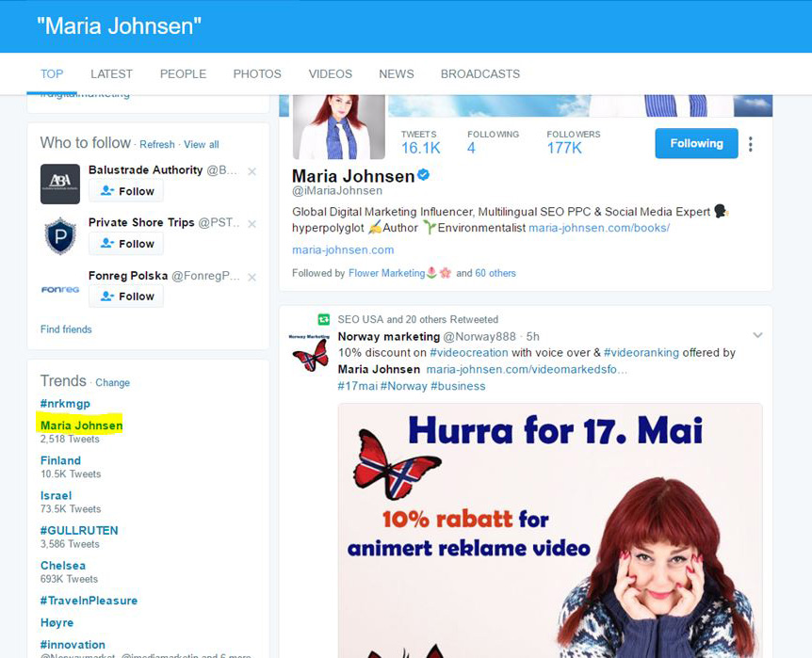812x658 pixels.
Task: Open Maria Johnsen's profile photo
Action: point(339,127)
